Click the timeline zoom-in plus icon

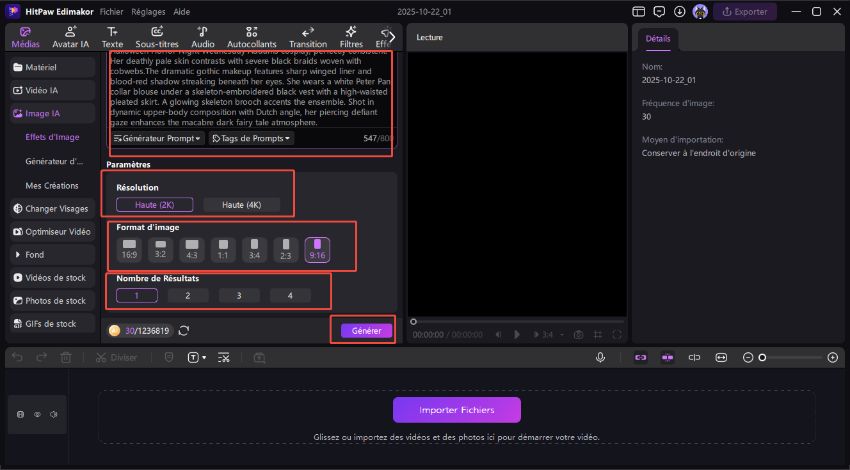[x=833, y=357]
